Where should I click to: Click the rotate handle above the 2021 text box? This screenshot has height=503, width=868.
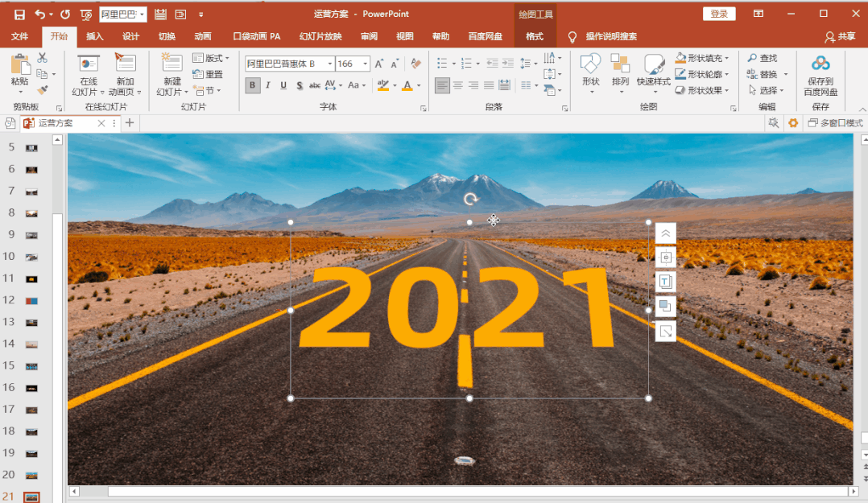pos(470,199)
